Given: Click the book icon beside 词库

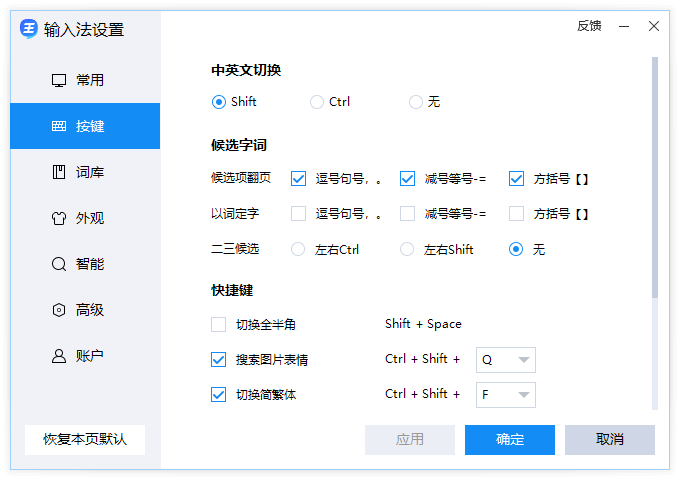Looking at the screenshot, I should (x=58, y=172).
